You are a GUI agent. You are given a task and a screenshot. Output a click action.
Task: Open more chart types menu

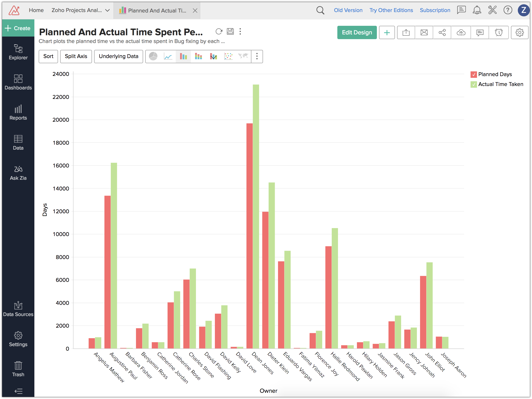coord(257,56)
